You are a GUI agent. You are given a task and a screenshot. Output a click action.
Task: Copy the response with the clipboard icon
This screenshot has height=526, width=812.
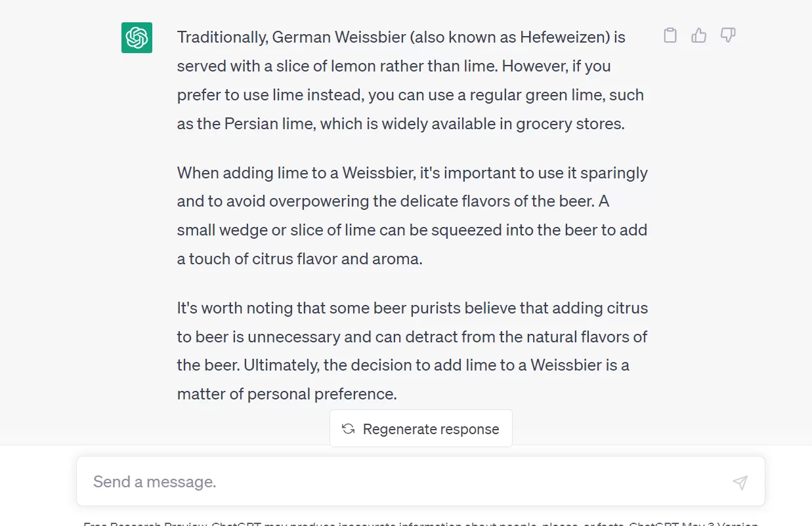pyautogui.click(x=670, y=35)
